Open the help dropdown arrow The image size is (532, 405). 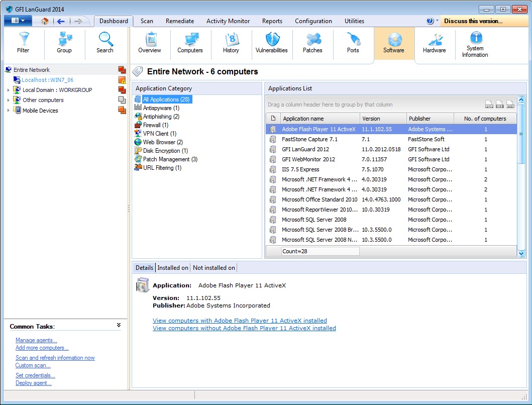pos(437,21)
